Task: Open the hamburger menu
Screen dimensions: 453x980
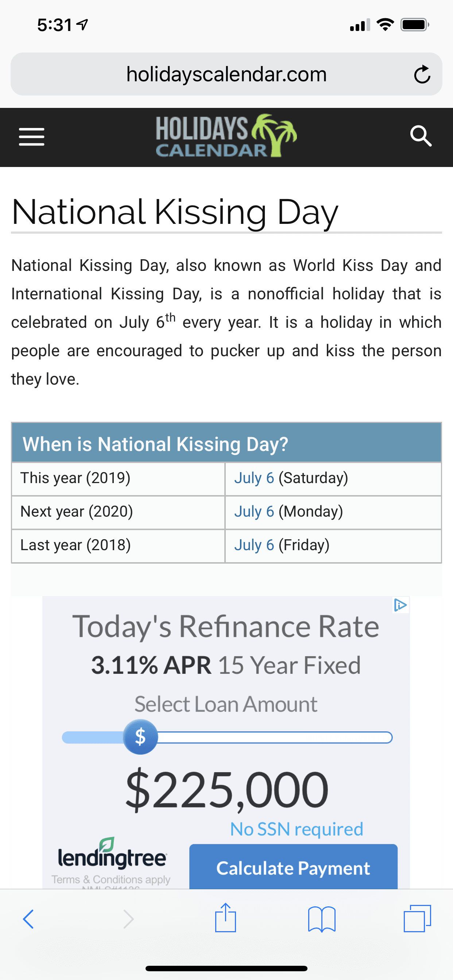Action: click(x=32, y=137)
